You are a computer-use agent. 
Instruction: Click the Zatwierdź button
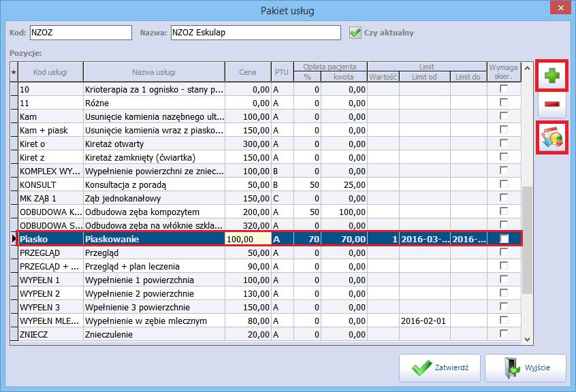[440, 367]
